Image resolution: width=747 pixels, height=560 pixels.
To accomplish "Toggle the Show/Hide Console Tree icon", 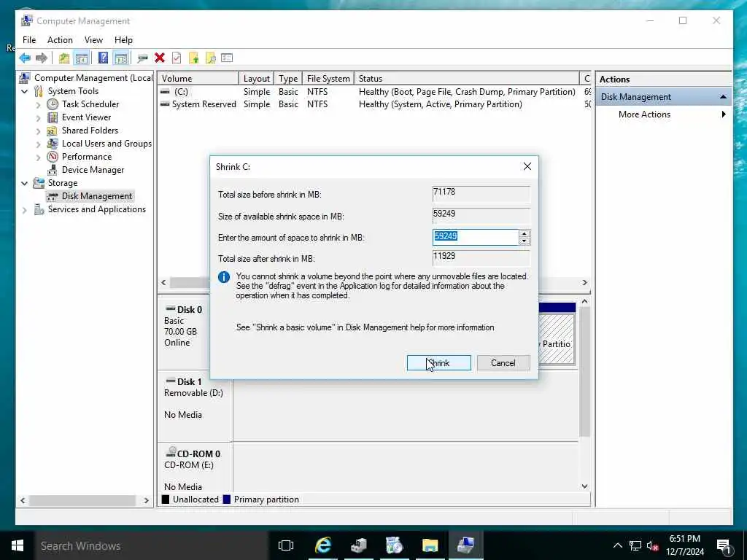I will (82, 58).
